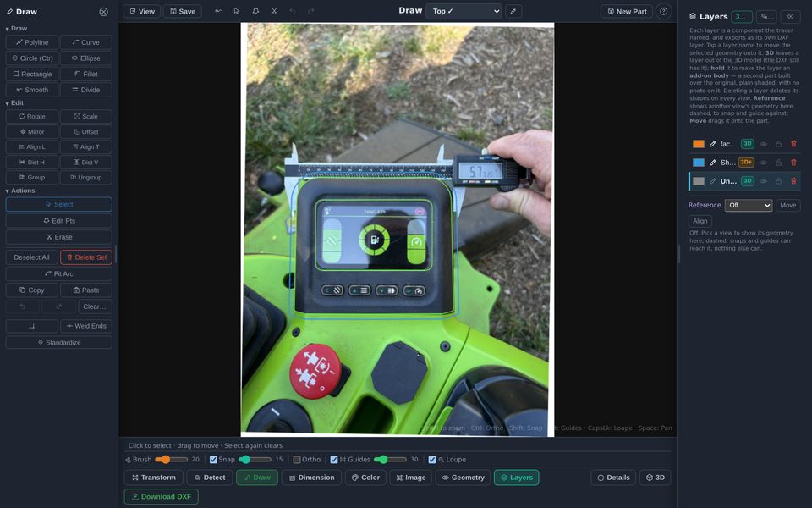Choose the Circle (Ctr) tool
The height and width of the screenshot is (508, 812).
[x=32, y=58]
